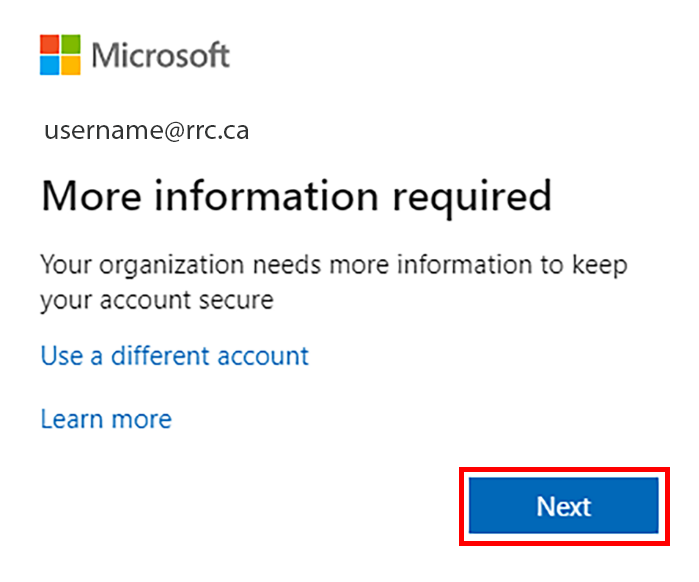Click the red square in Microsoft logo
Screen dimensions: 699x582
coord(49,45)
